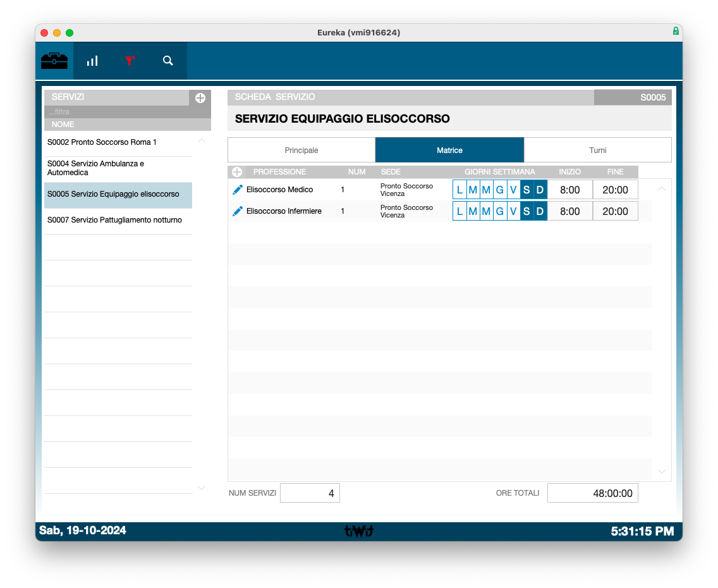Toggle Saturday (S) for Elisoccorso Infermiere
This screenshot has height=588, width=718.
pyautogui.click(x=526, y=211)
